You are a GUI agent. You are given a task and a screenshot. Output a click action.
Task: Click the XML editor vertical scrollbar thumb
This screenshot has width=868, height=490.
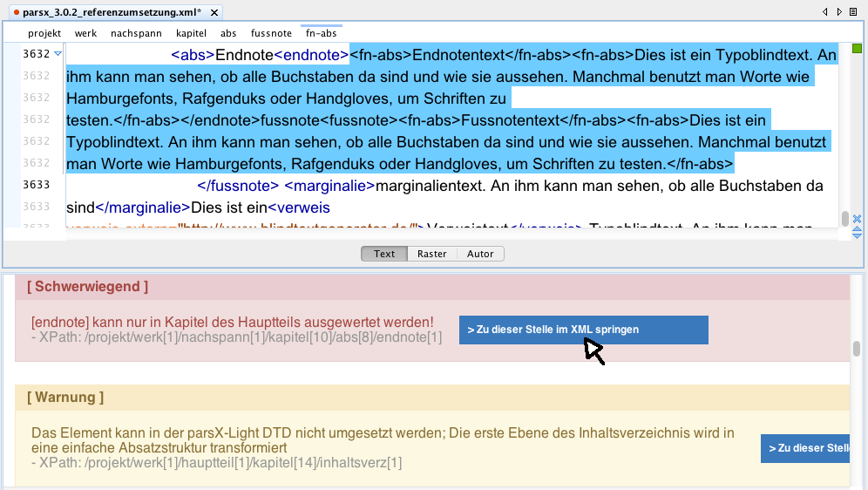(844, 218)
